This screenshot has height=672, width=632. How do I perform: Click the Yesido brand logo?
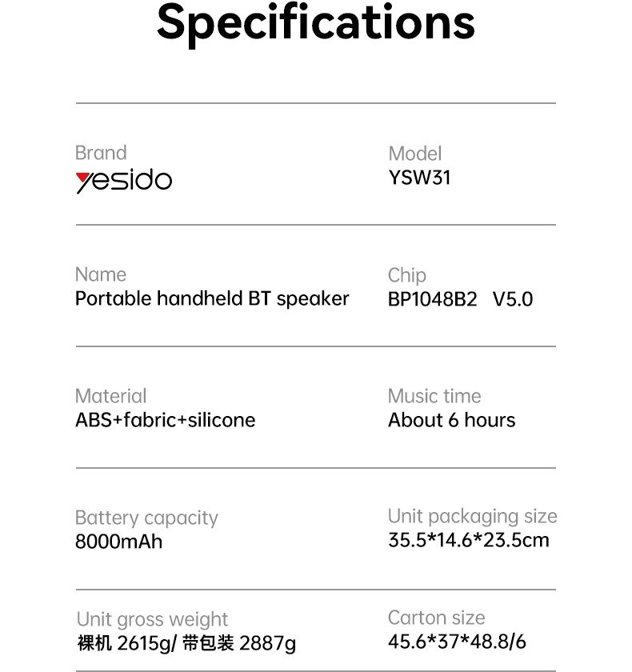(124, 181)
